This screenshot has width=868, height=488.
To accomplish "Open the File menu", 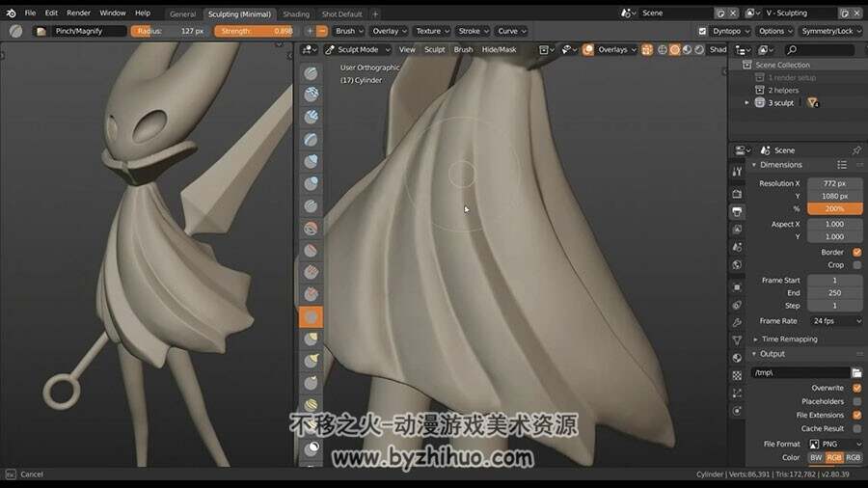I will click(30, 13).
